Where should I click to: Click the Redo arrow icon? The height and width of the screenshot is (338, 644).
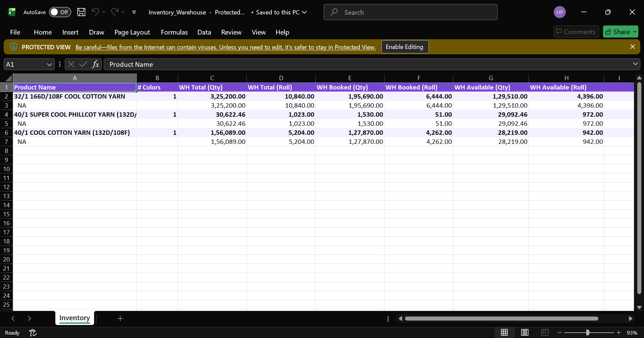[114, 12]
